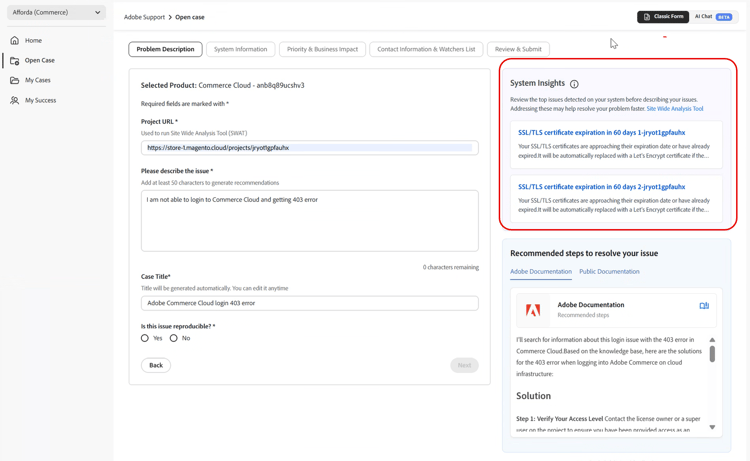The height and width of the screenshot is (461, 750).
Task: Click 'Step 1: Verify Your Access Level' text
Action: [x=560, y=419]
